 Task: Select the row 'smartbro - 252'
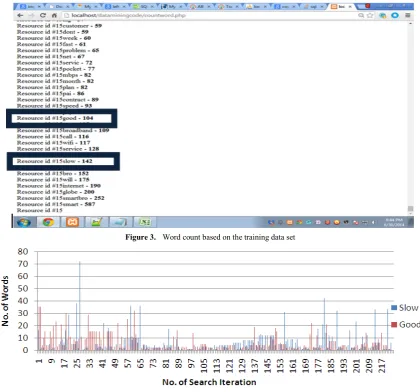(61, 198)
